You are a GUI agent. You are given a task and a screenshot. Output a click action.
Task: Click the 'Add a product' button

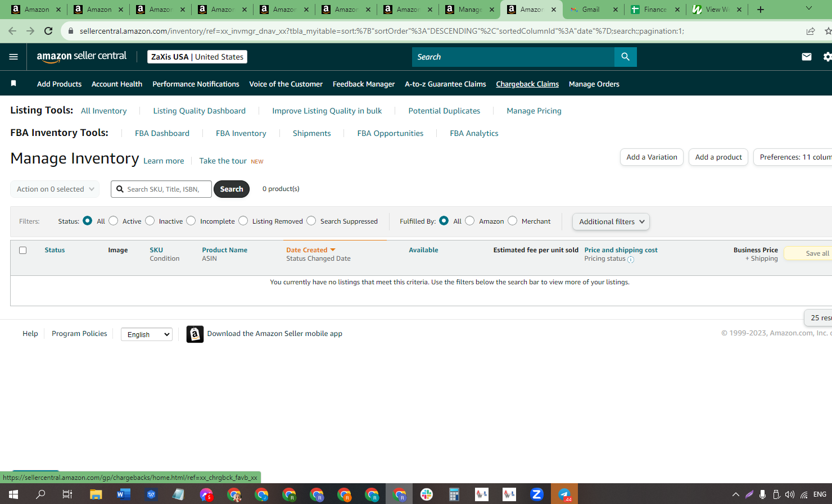point(718,157)
